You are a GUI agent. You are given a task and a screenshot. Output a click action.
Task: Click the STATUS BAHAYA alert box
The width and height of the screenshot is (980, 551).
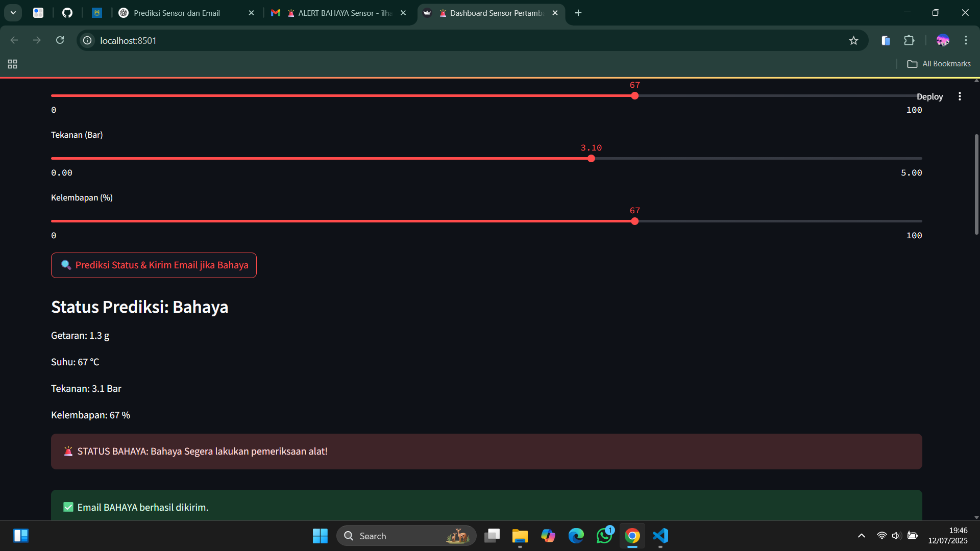tap(486, 452)
